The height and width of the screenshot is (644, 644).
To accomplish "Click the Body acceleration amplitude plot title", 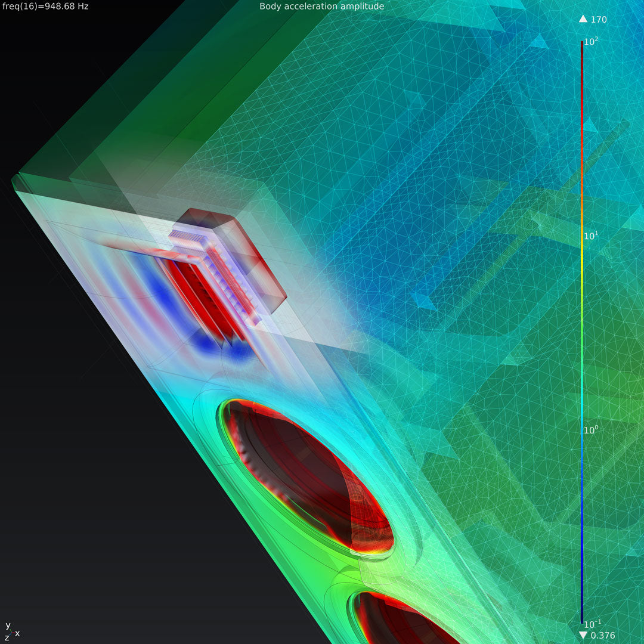I will pyautogui.click(x=321, y=7).
